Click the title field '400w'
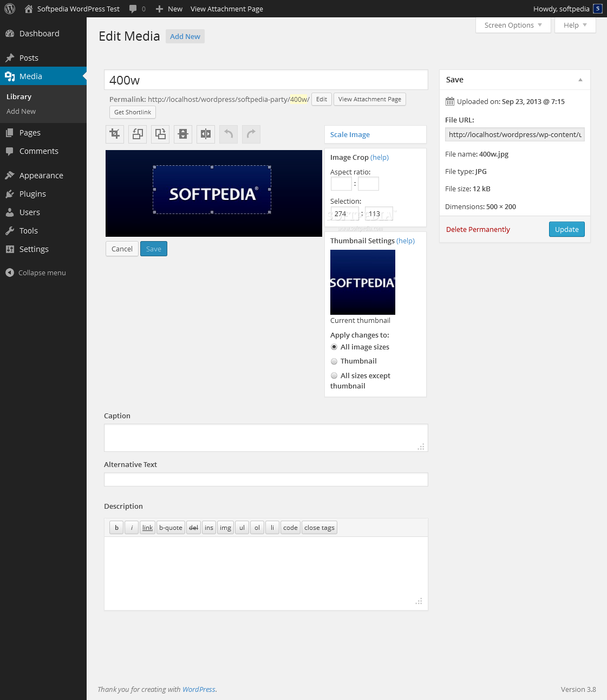 (266, 80)
